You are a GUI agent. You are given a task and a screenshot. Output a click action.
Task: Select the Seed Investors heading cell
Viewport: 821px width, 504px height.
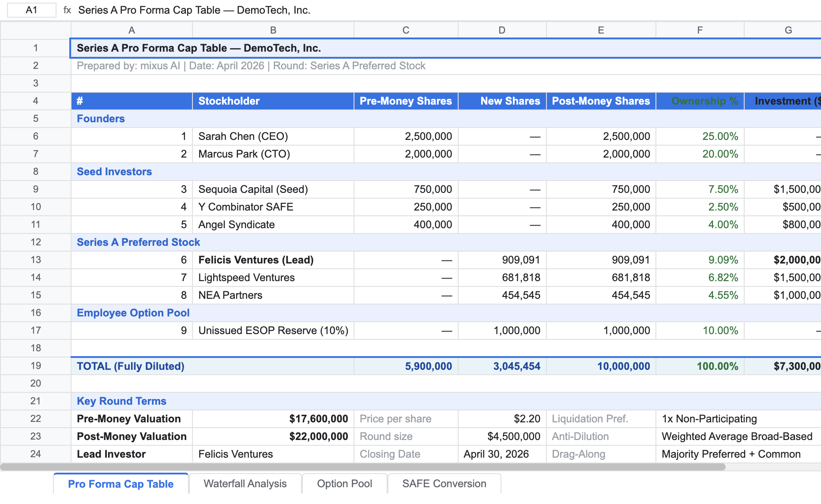[114, 172]
